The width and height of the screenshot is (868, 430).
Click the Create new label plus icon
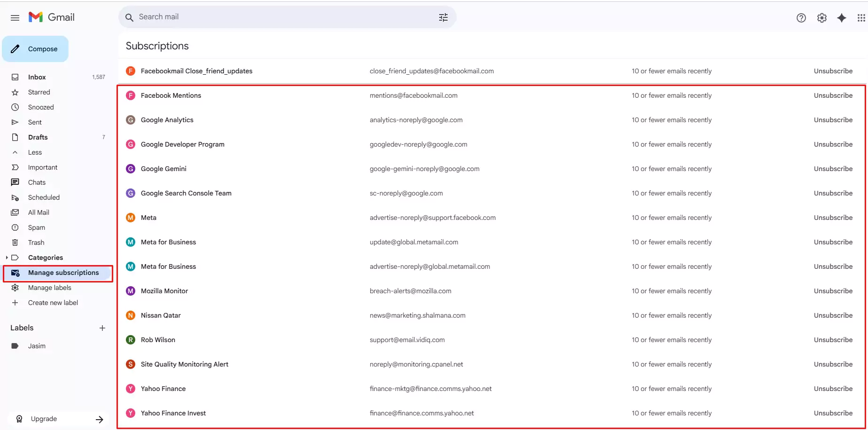point(15,303)
